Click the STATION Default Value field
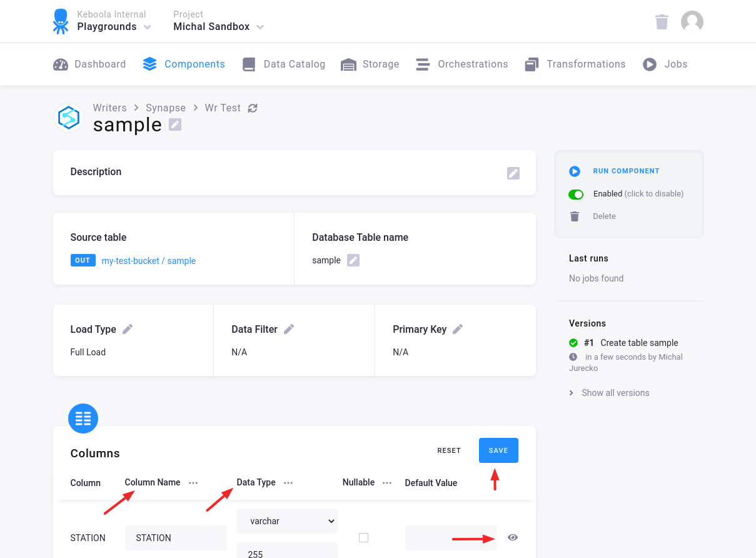 (451, 538)
